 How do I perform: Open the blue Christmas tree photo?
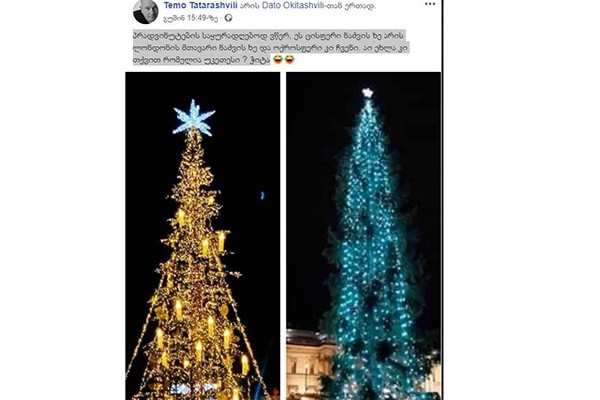[364, 236]
